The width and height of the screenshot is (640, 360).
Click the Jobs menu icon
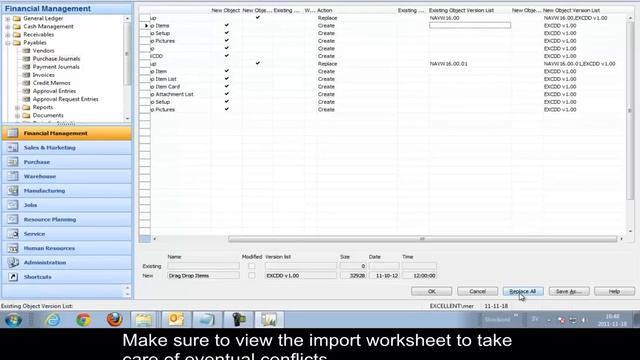pos(13,205)
